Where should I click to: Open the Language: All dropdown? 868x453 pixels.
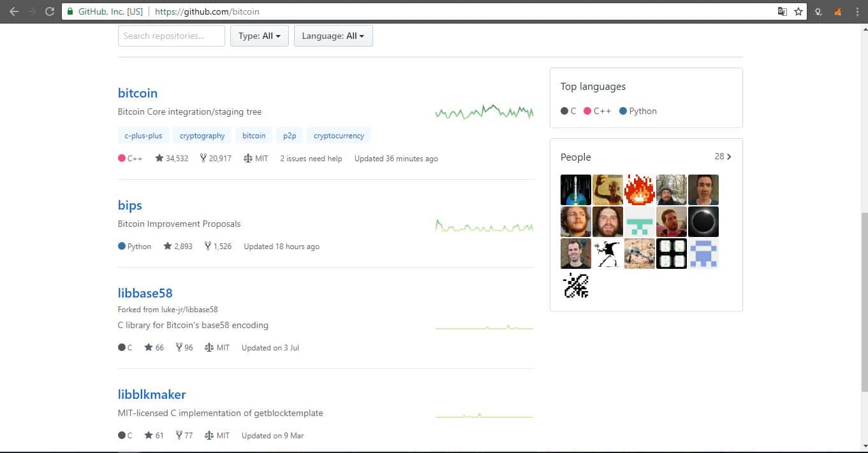[x=333, y=36]
